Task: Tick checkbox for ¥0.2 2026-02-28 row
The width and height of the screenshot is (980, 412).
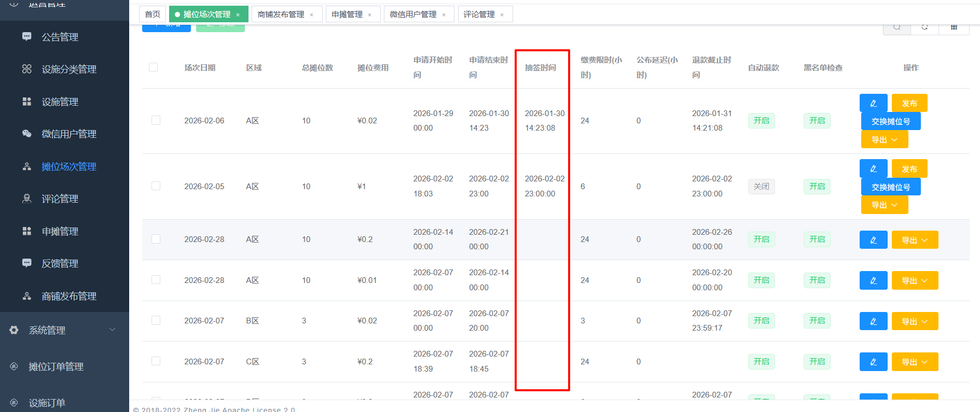Action: pyautogui.click(x=156, y=239)
